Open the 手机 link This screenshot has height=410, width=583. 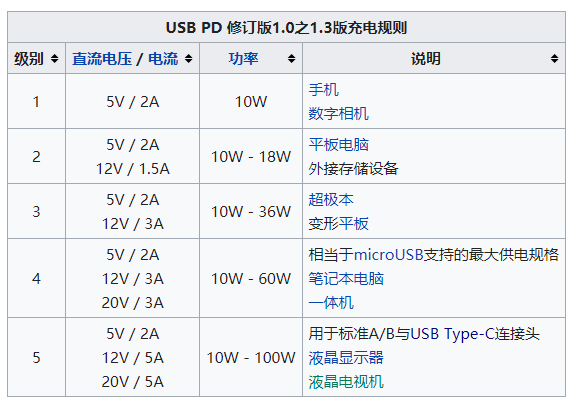(x=323, y=90)
